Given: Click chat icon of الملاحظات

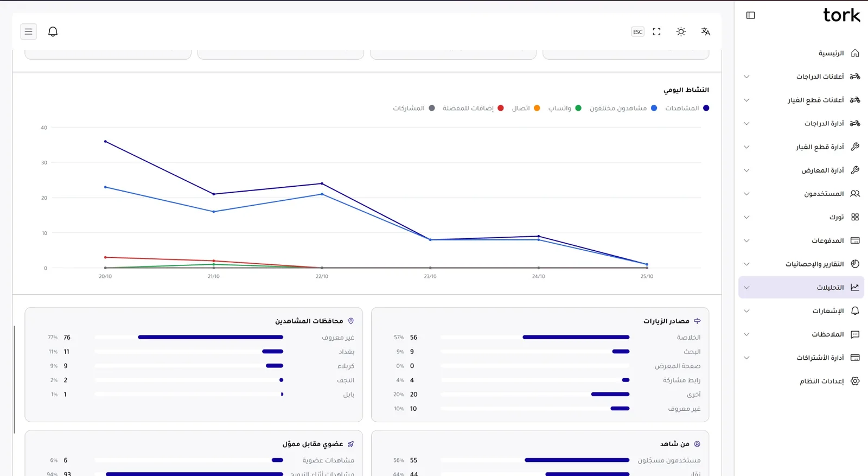Looking at the screenshot, I should coord(855,334).
